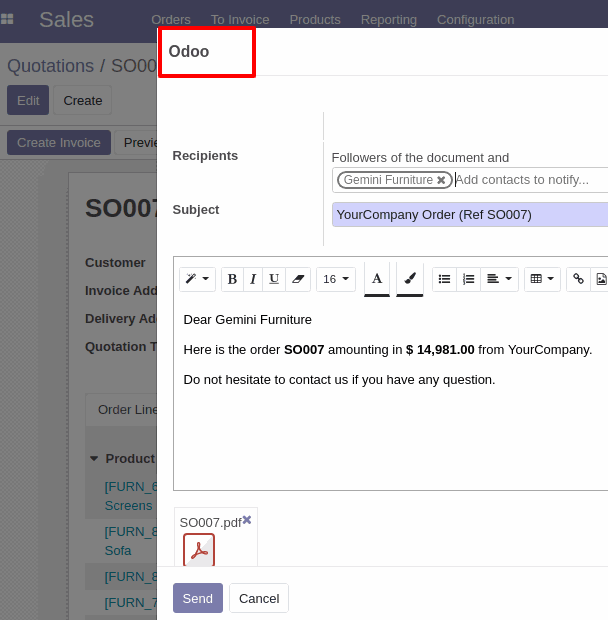
Task: Cancel the email dialog
Action: (x=259, y=598)
